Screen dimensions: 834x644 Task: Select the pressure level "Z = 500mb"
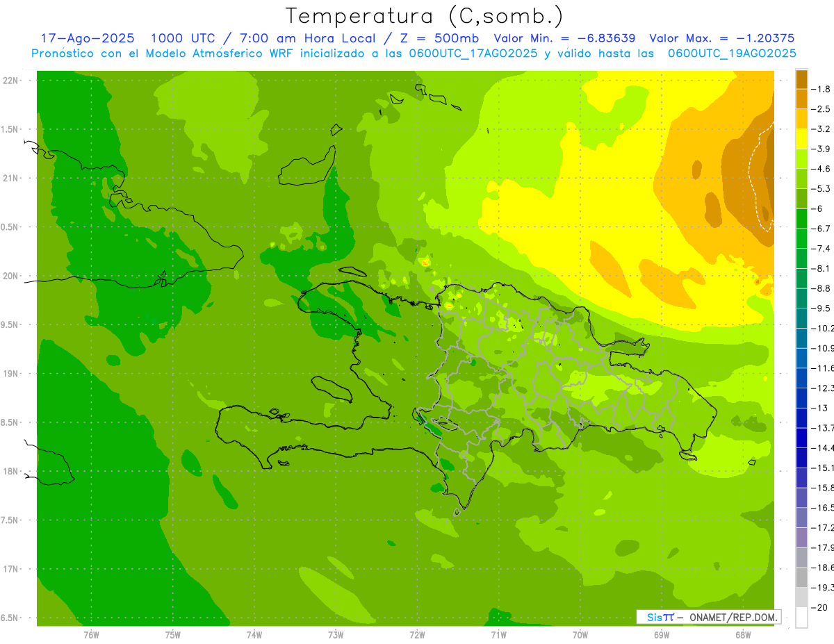pos(439,38)
